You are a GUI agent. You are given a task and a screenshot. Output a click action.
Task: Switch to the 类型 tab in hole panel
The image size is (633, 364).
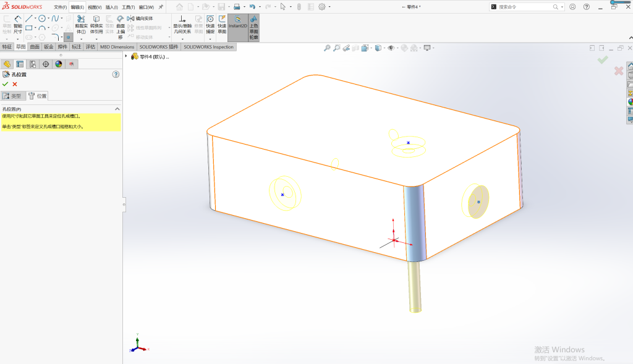[12, 96]
